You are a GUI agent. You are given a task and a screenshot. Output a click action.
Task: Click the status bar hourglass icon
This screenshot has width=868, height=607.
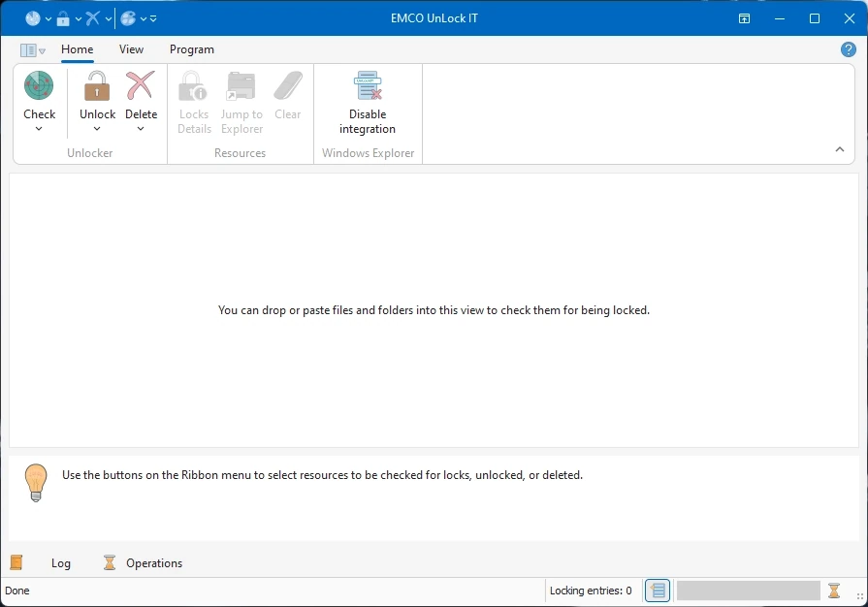tap(834, 591)
